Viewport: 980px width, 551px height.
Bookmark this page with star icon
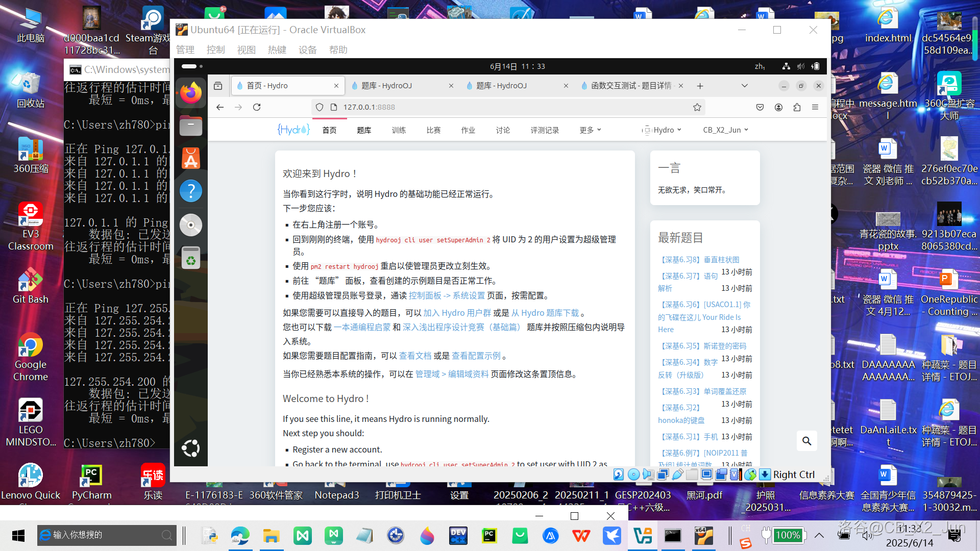(697, 107)
